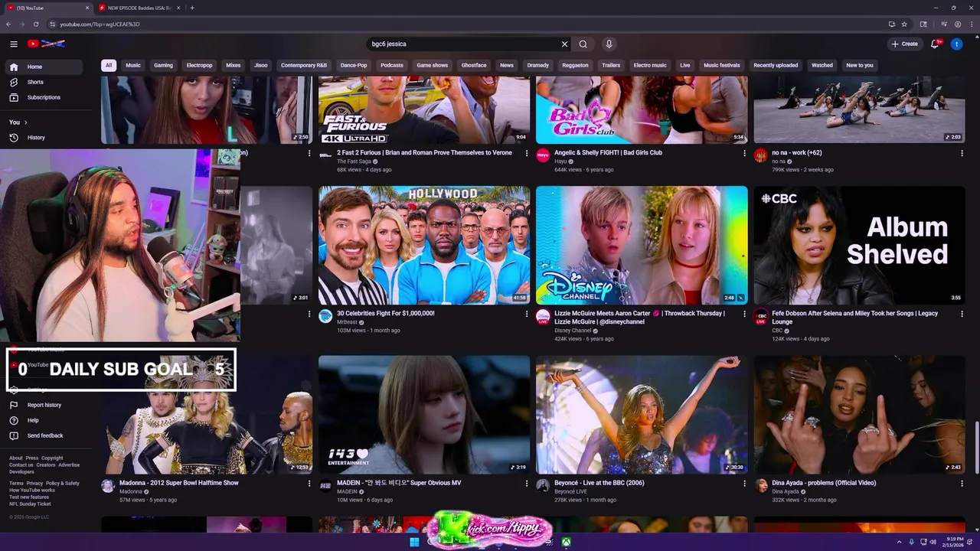Open the taskbar volume control
Viewport: 980px width, 551px height.
pos(933,542)
